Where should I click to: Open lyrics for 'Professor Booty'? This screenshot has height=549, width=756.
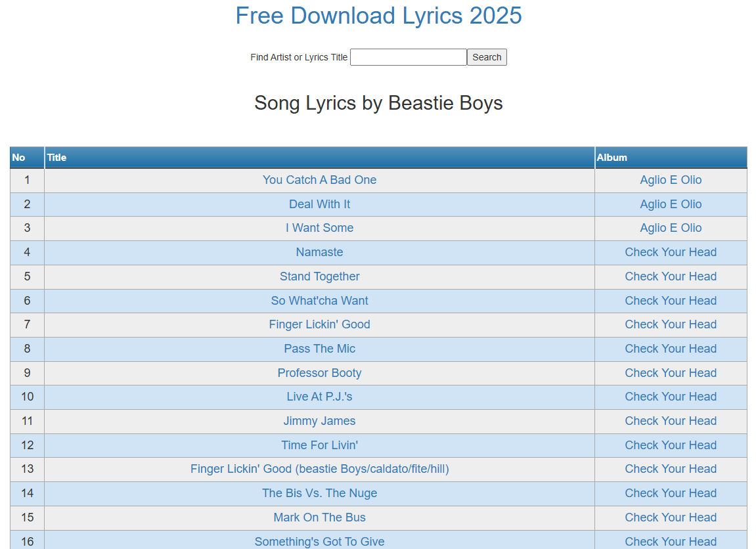coord(319,373)
